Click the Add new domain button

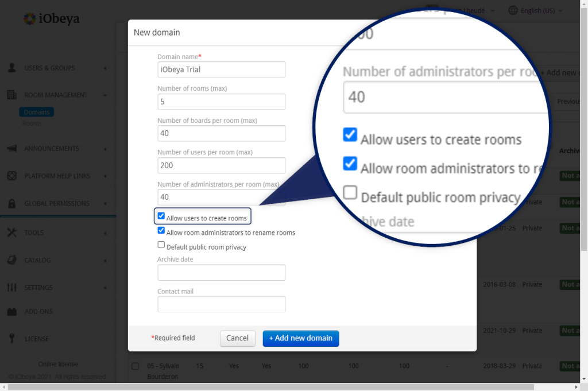tap(300, 338)
